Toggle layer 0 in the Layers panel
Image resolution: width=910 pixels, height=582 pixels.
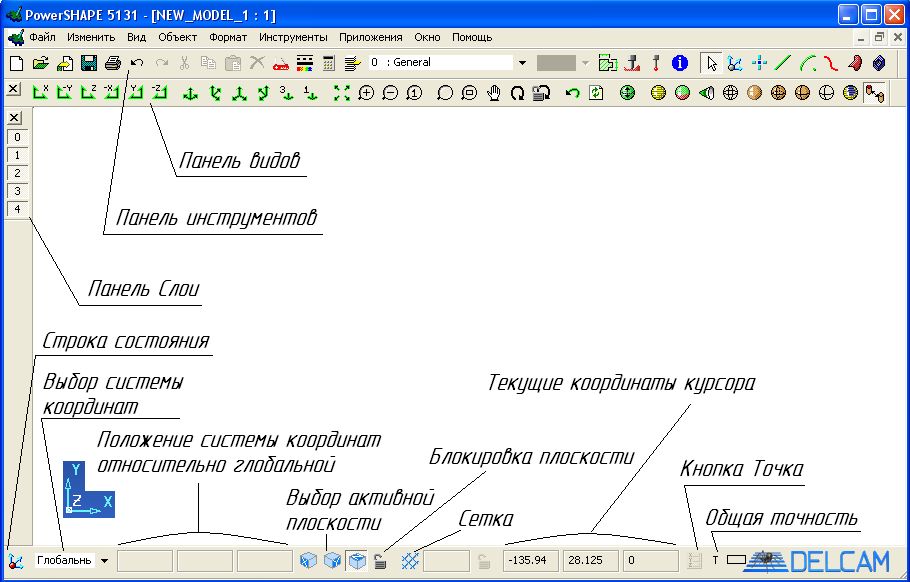pyautogui.click(x=18, y=138)
